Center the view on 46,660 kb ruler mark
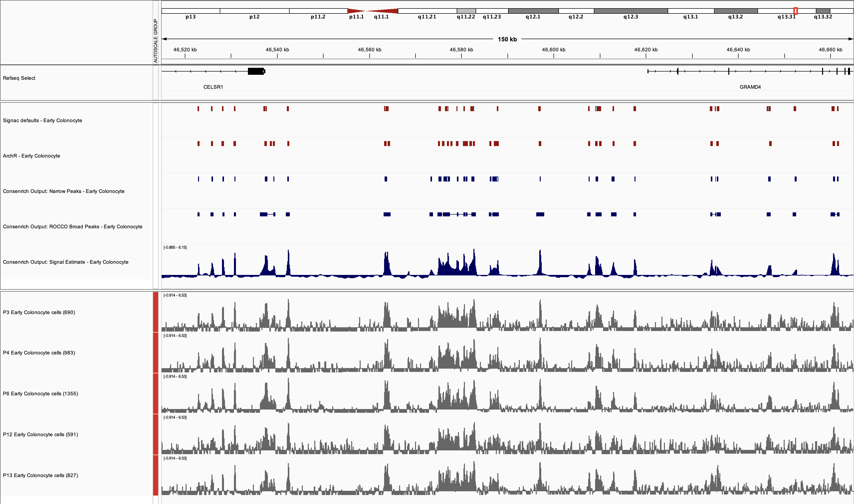Image resolution: width=854 pixels, height=504 pixels. click(x=830, y=50)
